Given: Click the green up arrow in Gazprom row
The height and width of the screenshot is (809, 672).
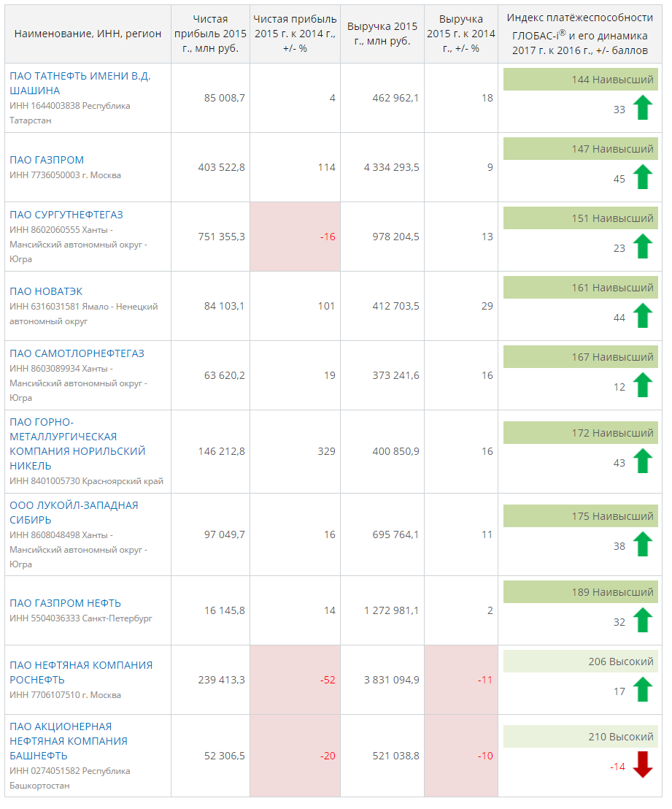Looking at the screenshot, I should [642, 177].
